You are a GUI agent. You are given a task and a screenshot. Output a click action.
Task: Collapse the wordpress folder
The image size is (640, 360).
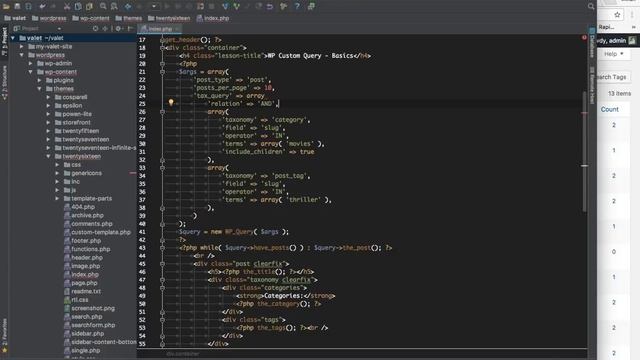click(x=22, y=55)
